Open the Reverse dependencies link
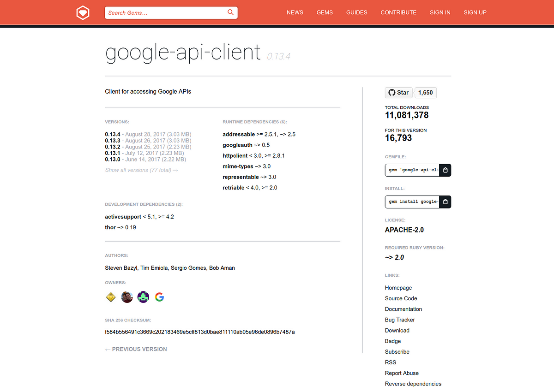 413,384
